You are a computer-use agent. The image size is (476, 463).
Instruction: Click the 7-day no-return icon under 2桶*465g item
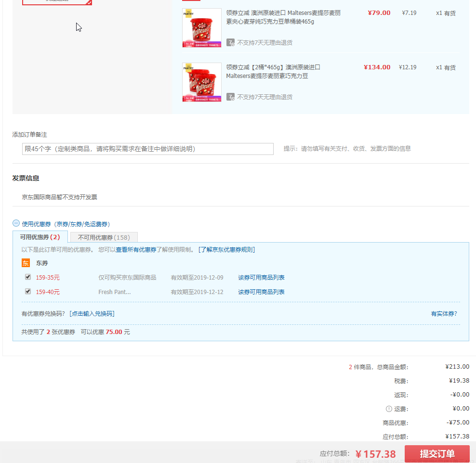coord(230,97)
